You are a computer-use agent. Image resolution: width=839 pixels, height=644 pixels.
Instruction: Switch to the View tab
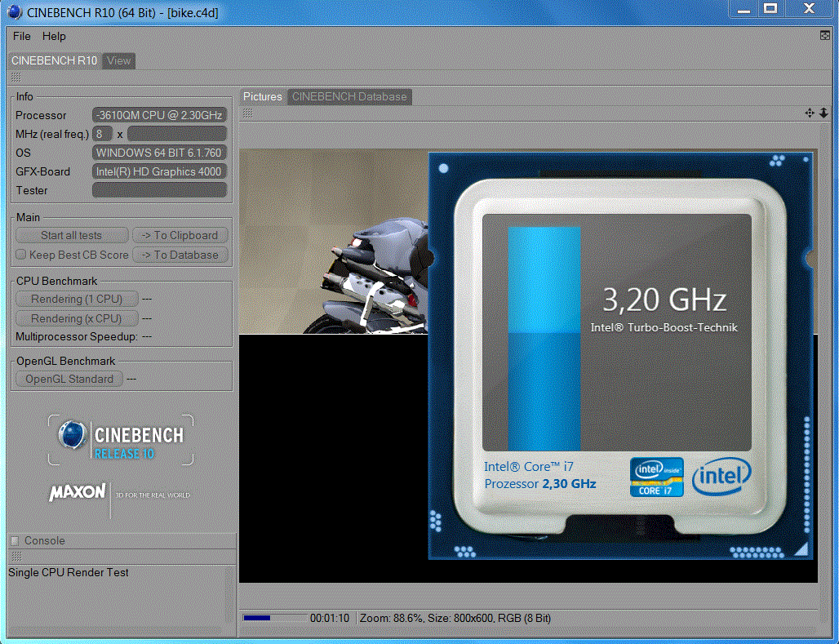click(x=118, y=60)
